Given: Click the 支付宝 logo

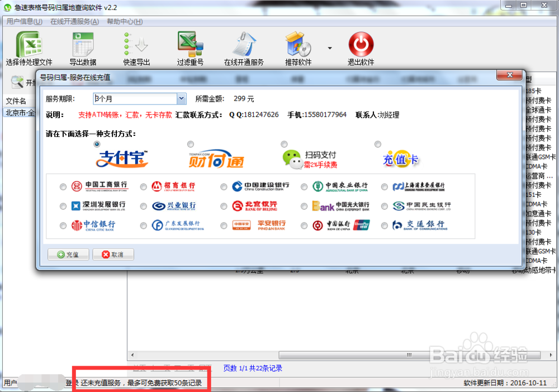Looking at the screenshot, I should 122,159.
